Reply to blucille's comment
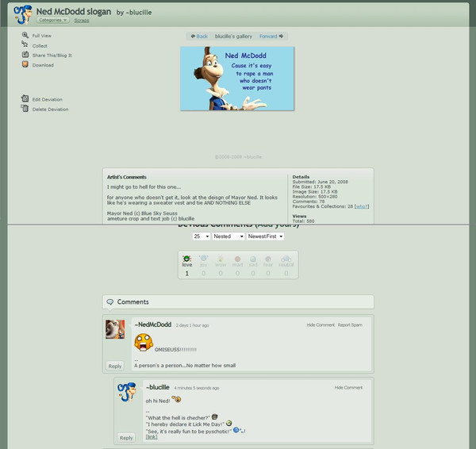 click(126, 438)
